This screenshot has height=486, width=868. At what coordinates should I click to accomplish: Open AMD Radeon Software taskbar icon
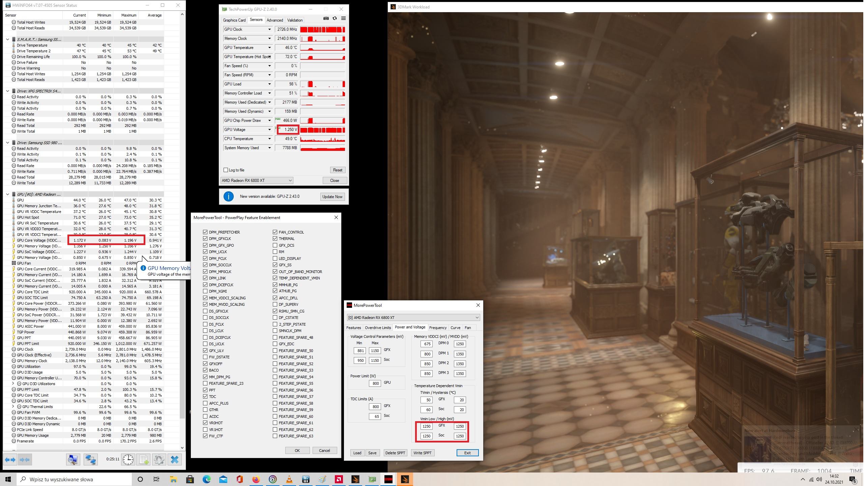(339, 479)
